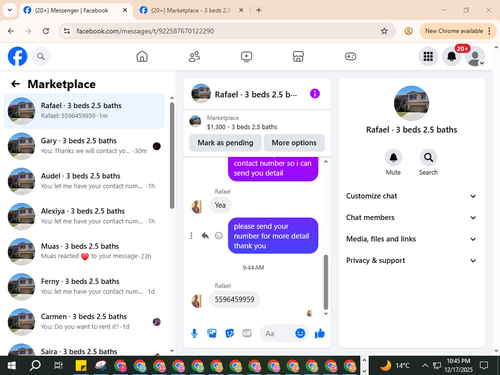The width and height of the screenshot is (500, 375).
Task: Choose a GIF icon in composer
Action: coord(247,333)
